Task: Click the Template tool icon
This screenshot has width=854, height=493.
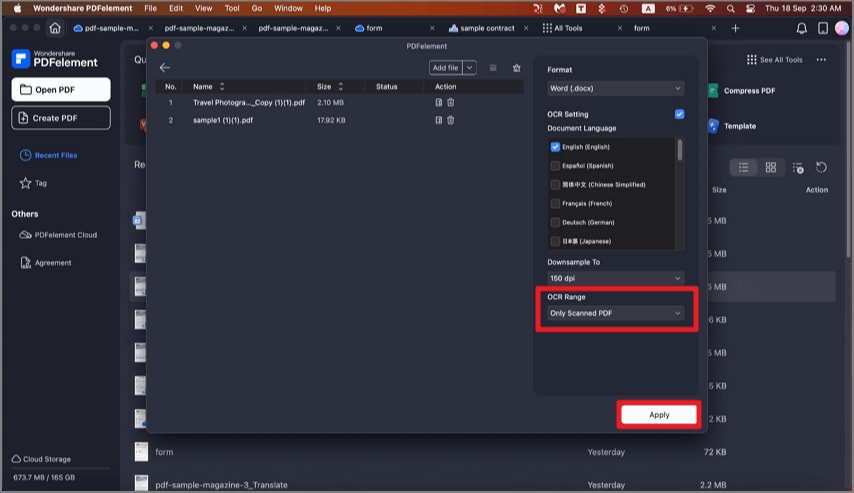Action: 713,126
